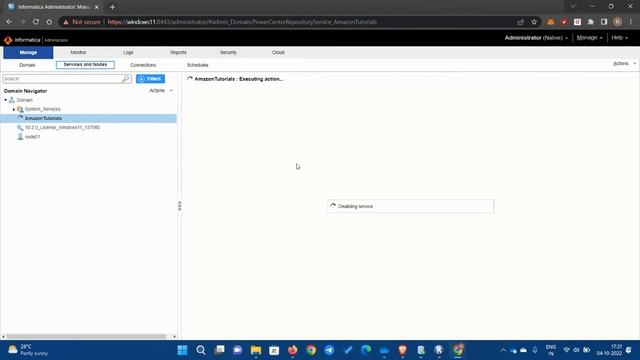This screenshot has width=640, height=360.
Task: Open the weather widget on taskbar
Action: [28, 350]
